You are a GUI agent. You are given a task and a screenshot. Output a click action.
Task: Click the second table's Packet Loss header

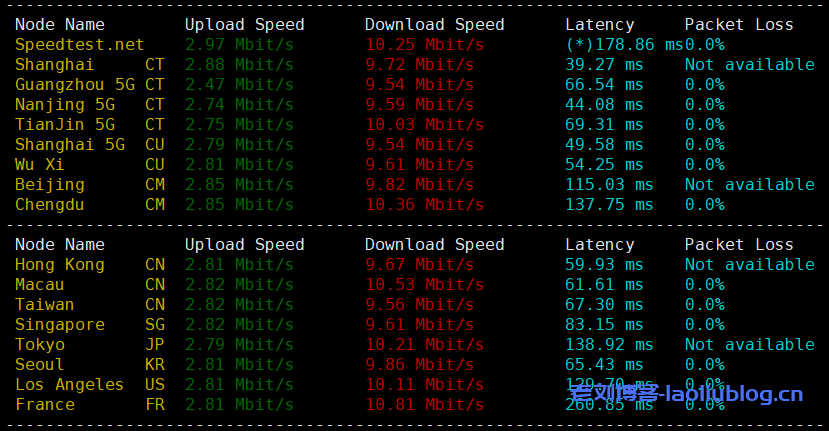pyautogui.click(x=739, y=244)
